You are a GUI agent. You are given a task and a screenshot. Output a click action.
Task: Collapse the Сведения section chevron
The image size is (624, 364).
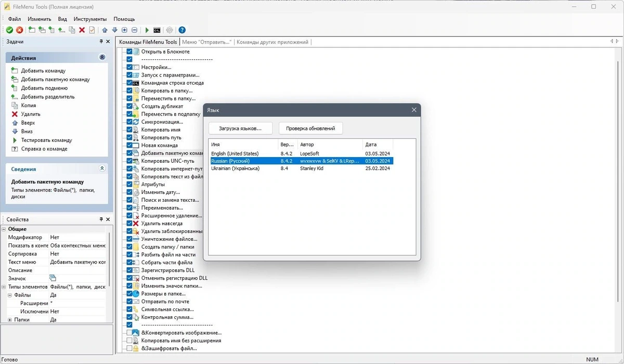coord(102,168)
